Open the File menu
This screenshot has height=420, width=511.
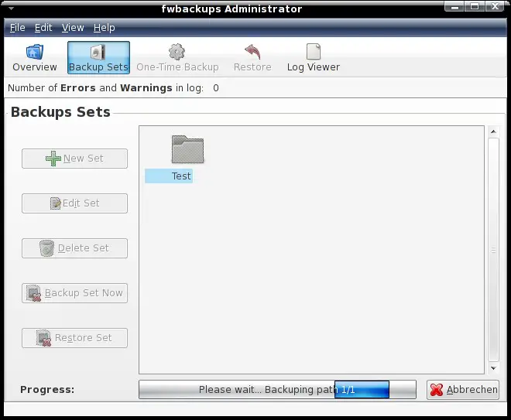(17, 28)
